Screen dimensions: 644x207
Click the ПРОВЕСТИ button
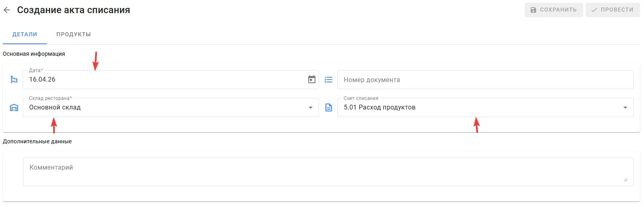tap(613, 10)
